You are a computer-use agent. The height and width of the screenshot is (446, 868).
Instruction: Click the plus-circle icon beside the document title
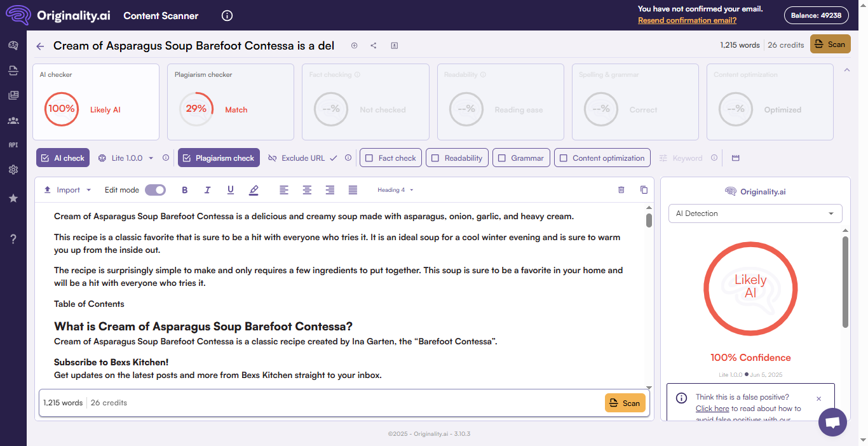click(355, 46)
